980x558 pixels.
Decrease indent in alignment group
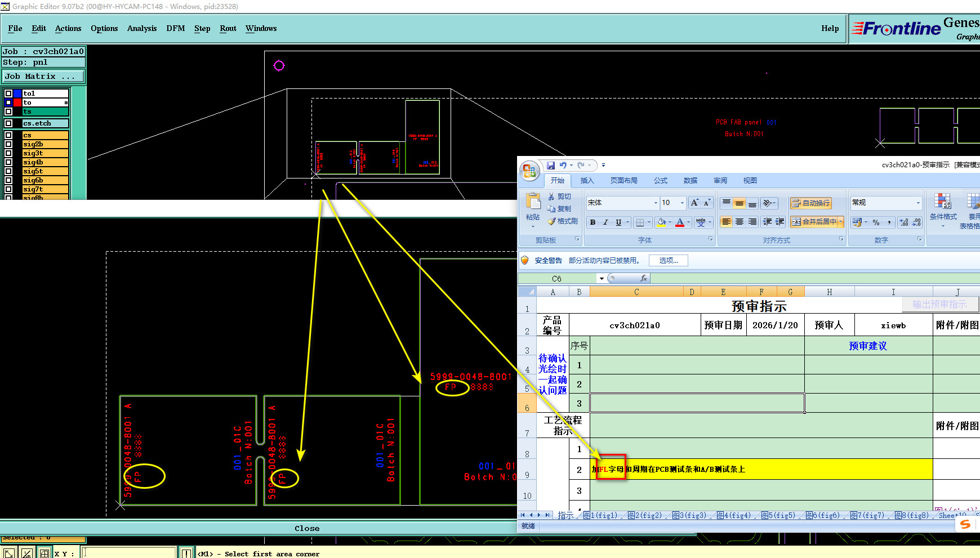coord(767,222)
